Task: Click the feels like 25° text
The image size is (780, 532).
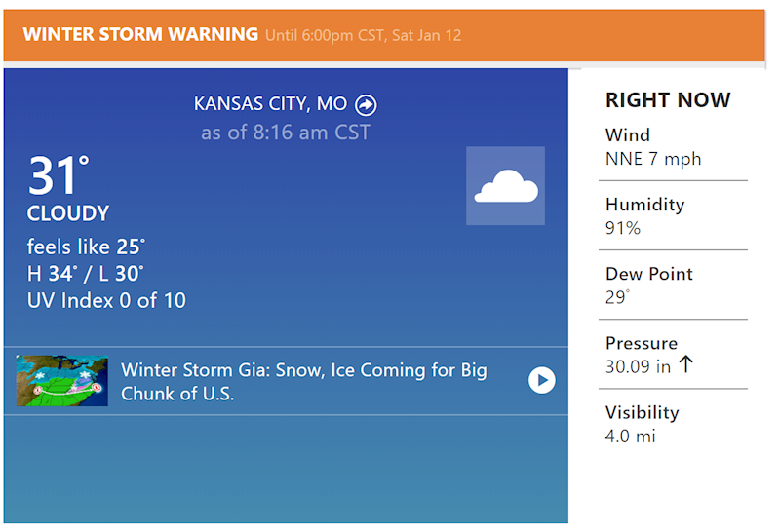Action: point(86,247)
